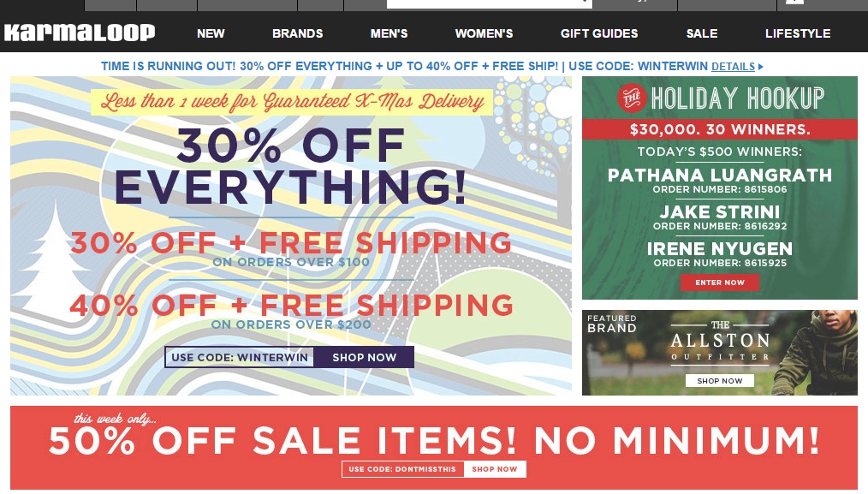This screenshot has height=494, width=868.
Task: Go to the SALE section
Action: 702,33
